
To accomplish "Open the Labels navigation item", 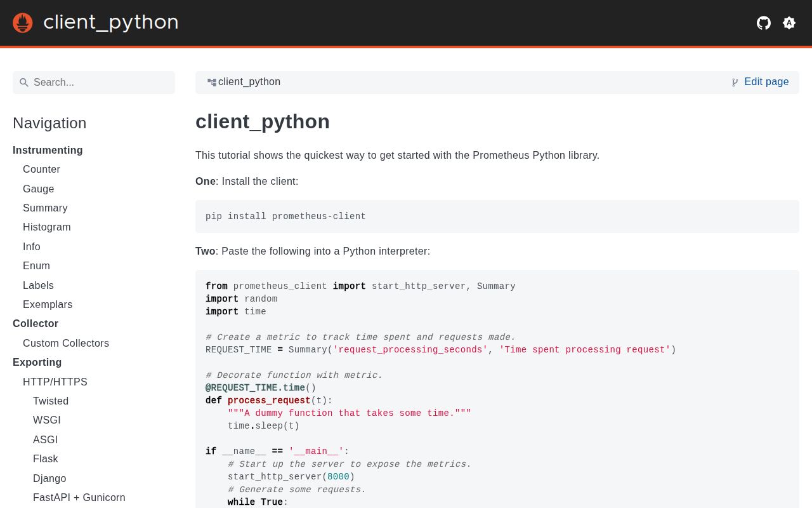I will [x=38, y=286].
